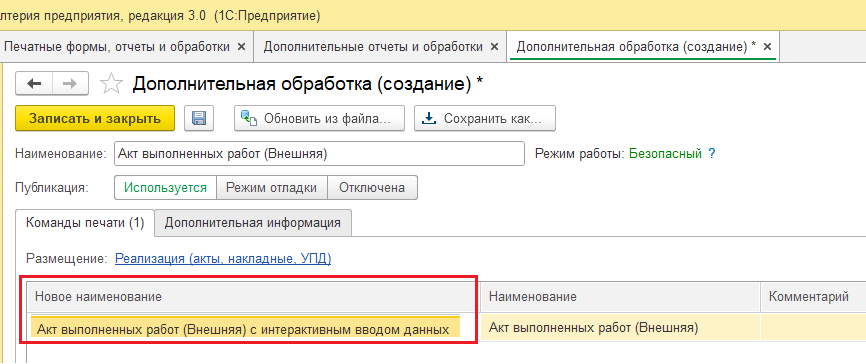The height and width of the screenshot is (364, 866).
Task: Set publication to Используется
Action: click(165, 187)
